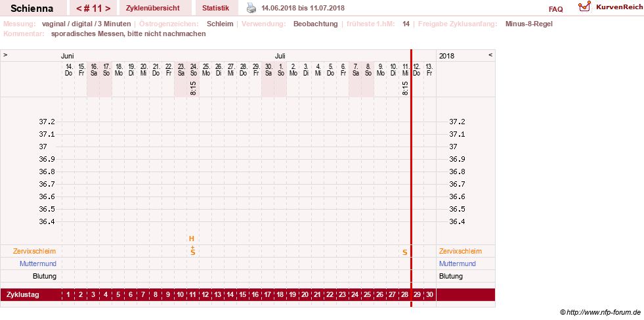The height and width of the screenshot is (320, 644).
Task: Click the Beobachtung value
Action: 315,24
